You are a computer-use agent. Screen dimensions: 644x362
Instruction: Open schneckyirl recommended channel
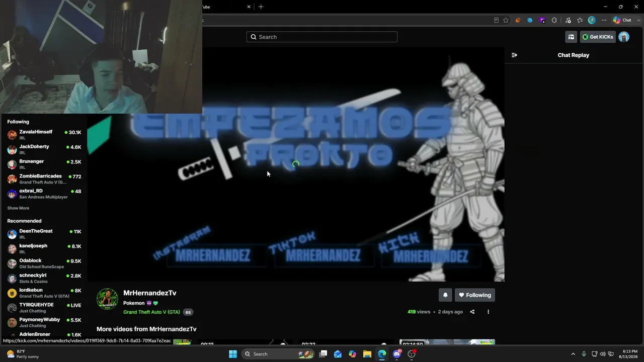tap(44, 278)
